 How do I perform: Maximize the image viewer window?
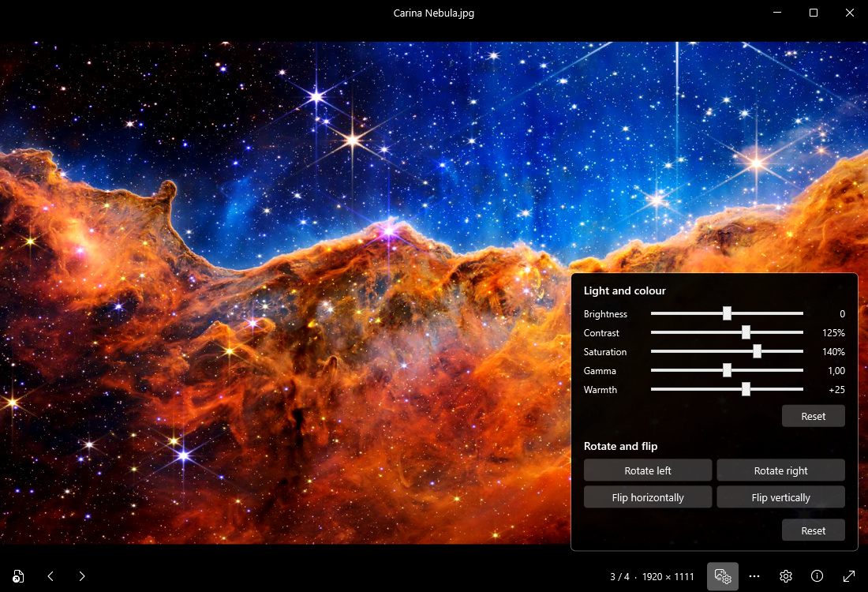click(814, 12)
